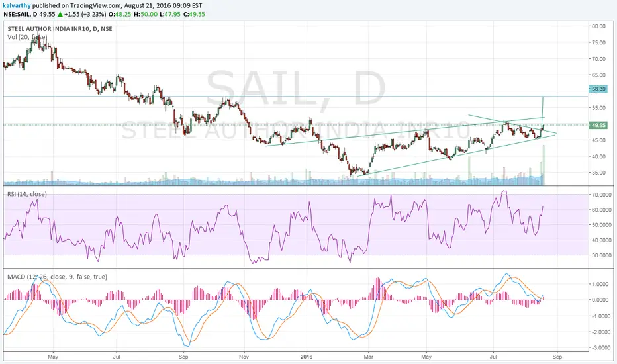617x364 pixels.
Task: Click the 80.00 price axis label
Action: [x=598, y=26]
